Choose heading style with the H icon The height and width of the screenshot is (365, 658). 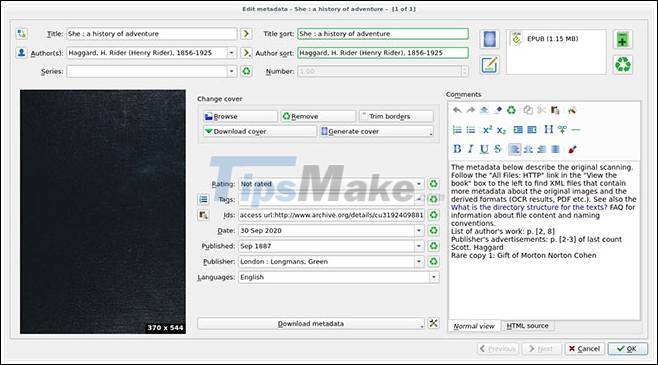click(x=548, y=130)
